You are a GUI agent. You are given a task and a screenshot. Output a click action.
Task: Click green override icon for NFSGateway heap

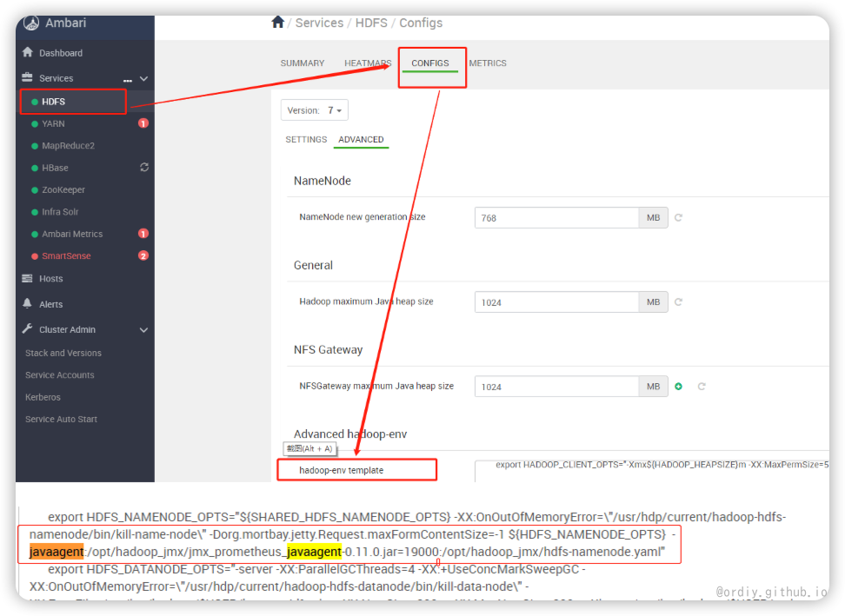point(678,387)
